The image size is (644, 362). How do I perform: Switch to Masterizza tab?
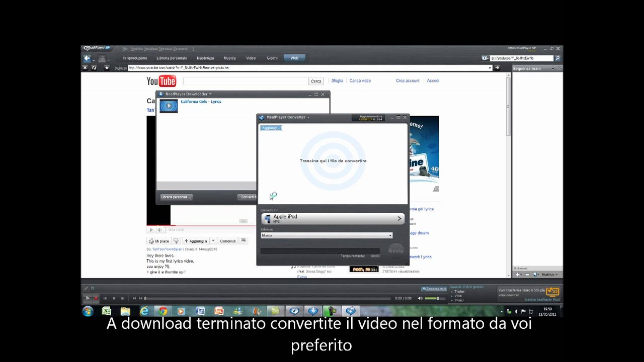[205, 58]
